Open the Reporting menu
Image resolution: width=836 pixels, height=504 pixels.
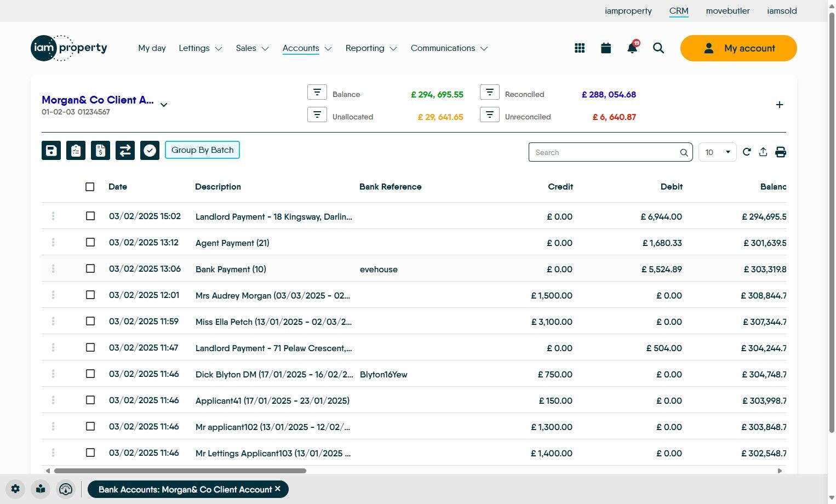pyautogui.click(x=371, y=48)
